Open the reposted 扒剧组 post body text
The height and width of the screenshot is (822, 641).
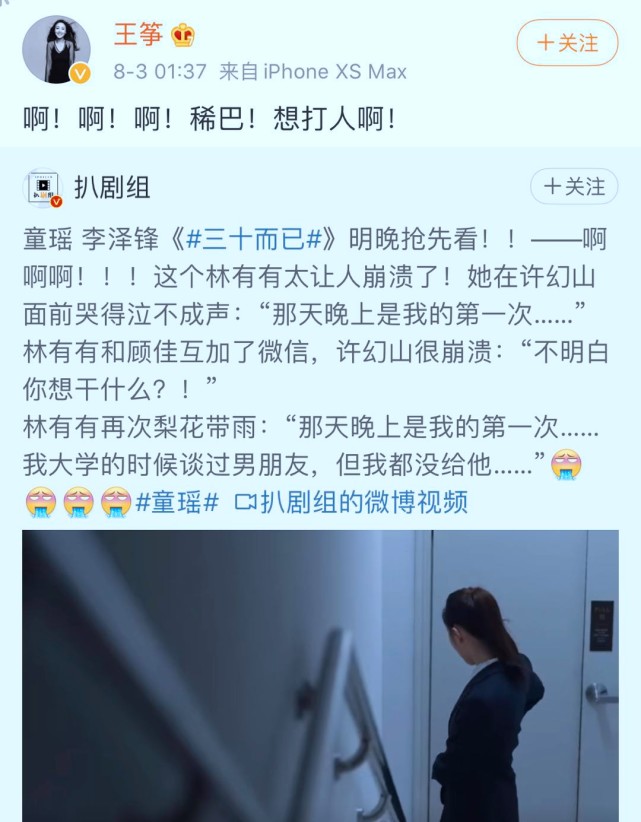316,351
